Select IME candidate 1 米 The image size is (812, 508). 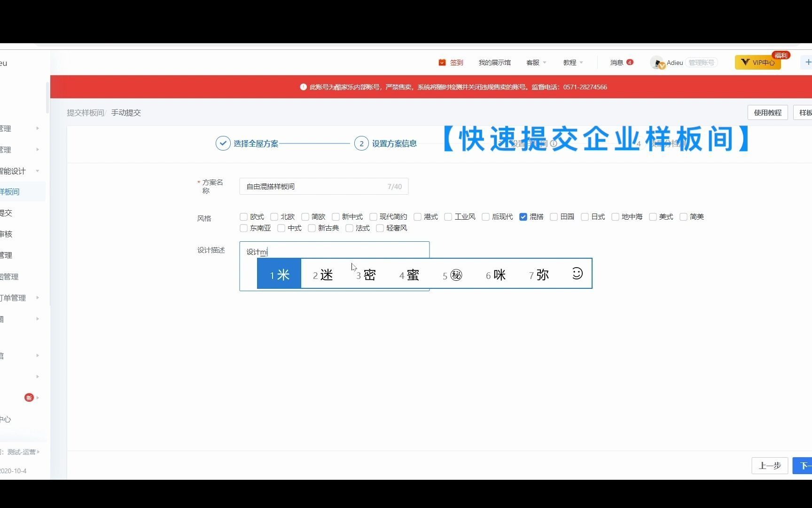[x=279, y=274]
